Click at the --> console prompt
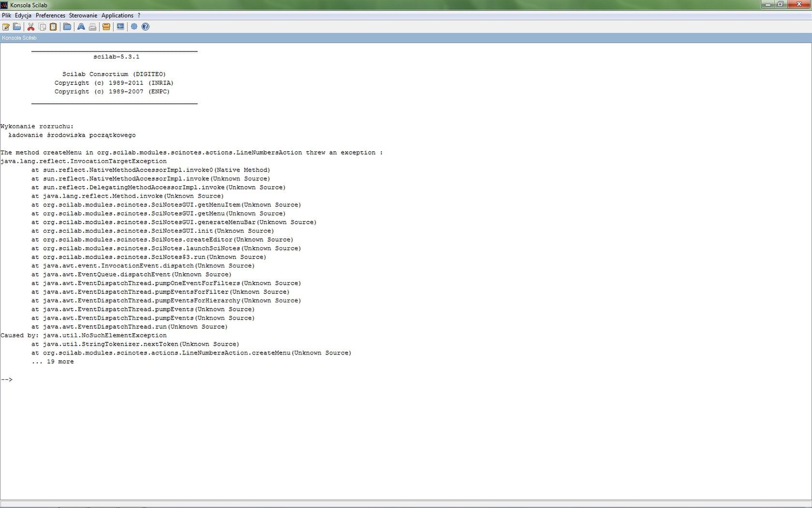This screenshot has height=508, width=812. point(7,379)
